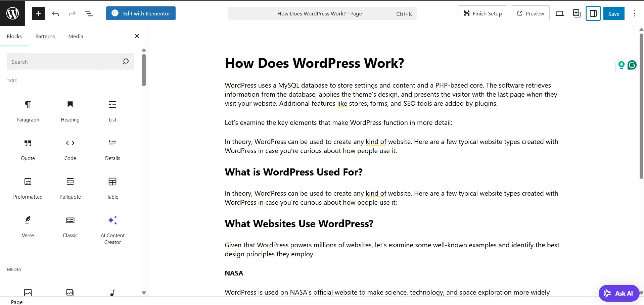
Task: Click the TEXT category label
Action: pos(12,81)
